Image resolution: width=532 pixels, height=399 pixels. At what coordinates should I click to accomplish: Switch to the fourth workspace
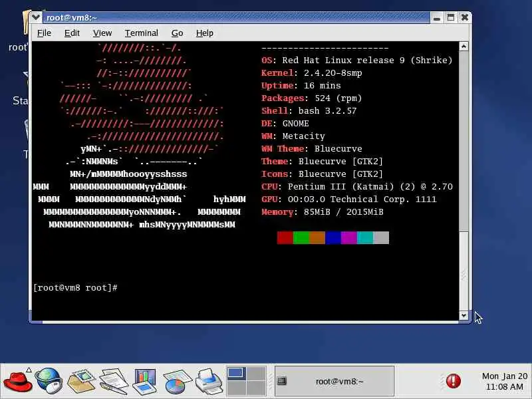pos(256,388)
